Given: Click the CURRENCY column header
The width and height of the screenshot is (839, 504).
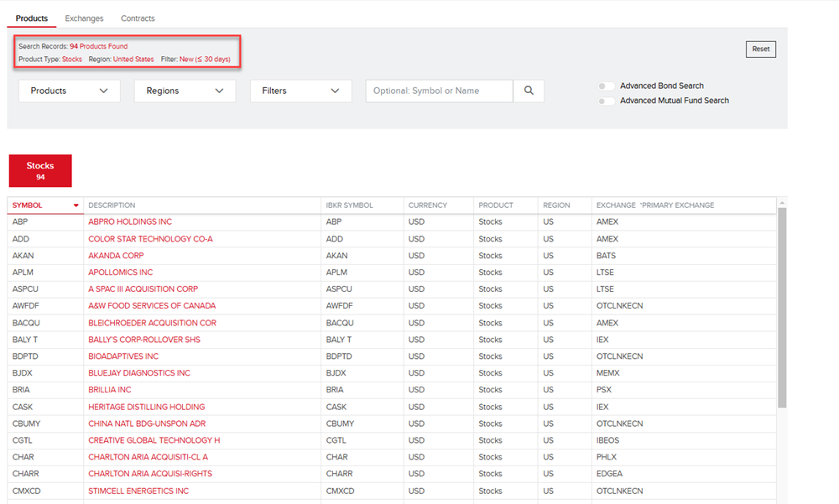Looking at the screenshot, I should (x=428, y=205).
